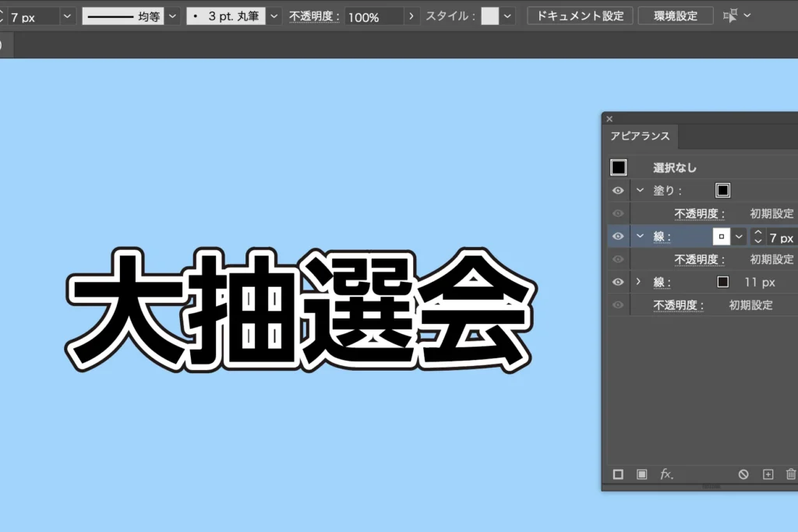This screenshot has height=532, width=798.
Task: Open the fx Add New Effect menu
Action: pyautogui.click(x=666, y=474)
